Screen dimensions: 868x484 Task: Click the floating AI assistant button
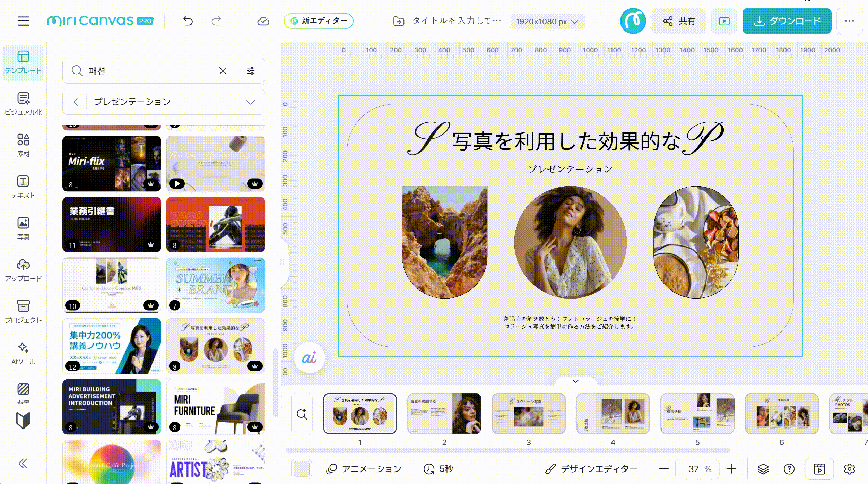tap(309, 357)
